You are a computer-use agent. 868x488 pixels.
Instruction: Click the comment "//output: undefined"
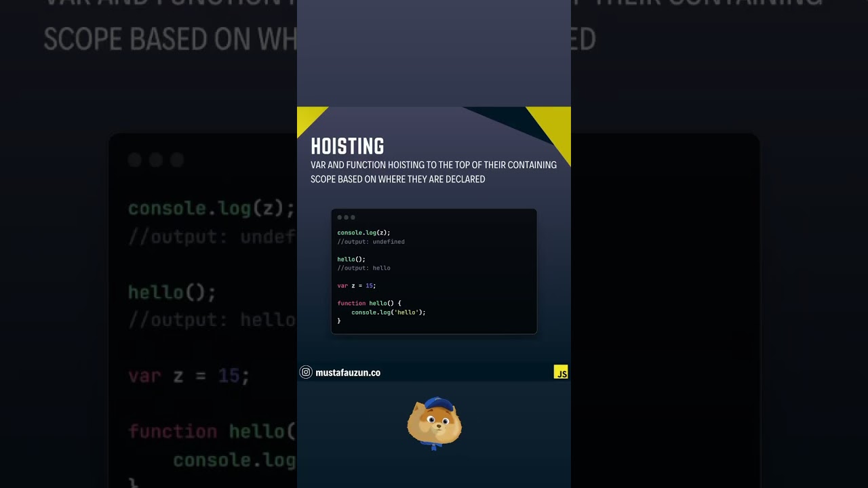[371, 242]
